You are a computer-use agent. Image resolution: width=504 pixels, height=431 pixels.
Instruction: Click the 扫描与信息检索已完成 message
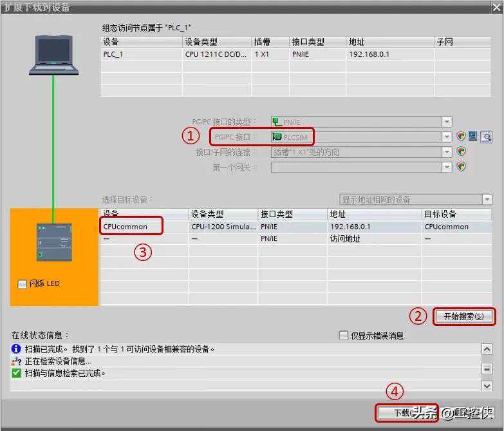65,373
